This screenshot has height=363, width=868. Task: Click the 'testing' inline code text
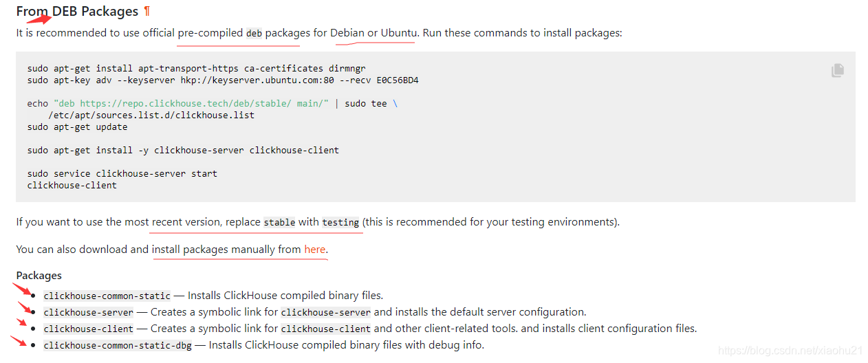[340, 222]
